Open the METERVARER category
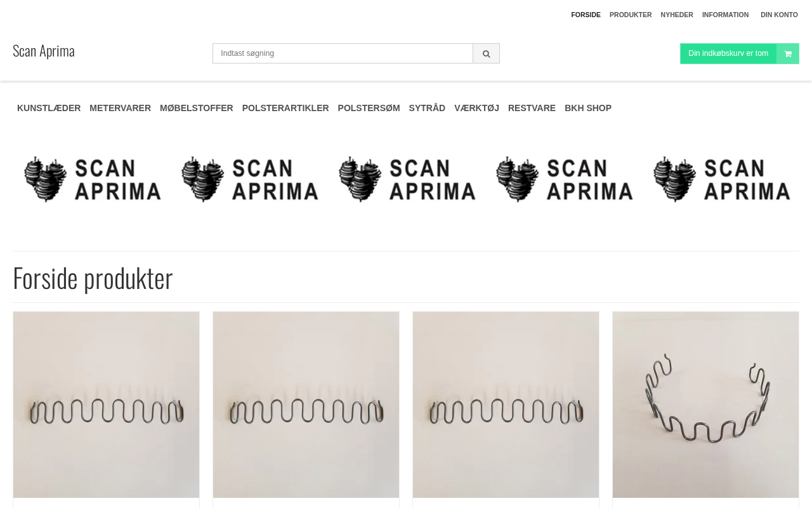The height and width of the screenshot is (508, 812). (121, 108)
